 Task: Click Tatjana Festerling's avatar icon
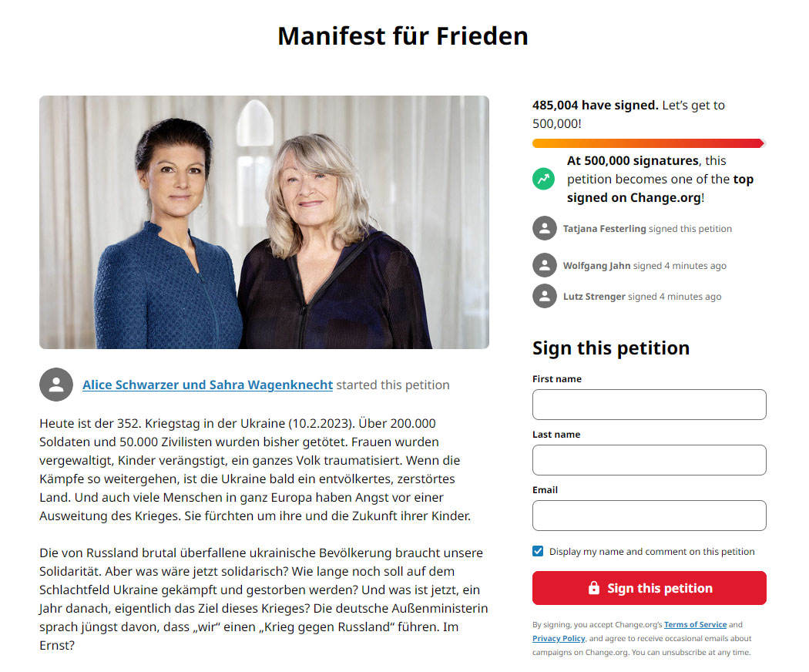tap(544, 229)
